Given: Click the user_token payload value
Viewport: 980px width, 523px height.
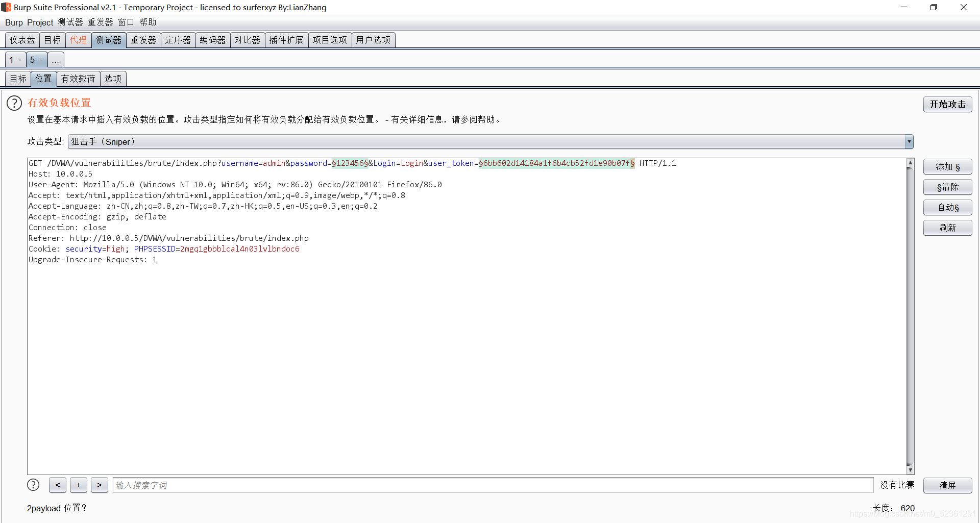Looking at the screenshot, I should [x=557, y=163].
